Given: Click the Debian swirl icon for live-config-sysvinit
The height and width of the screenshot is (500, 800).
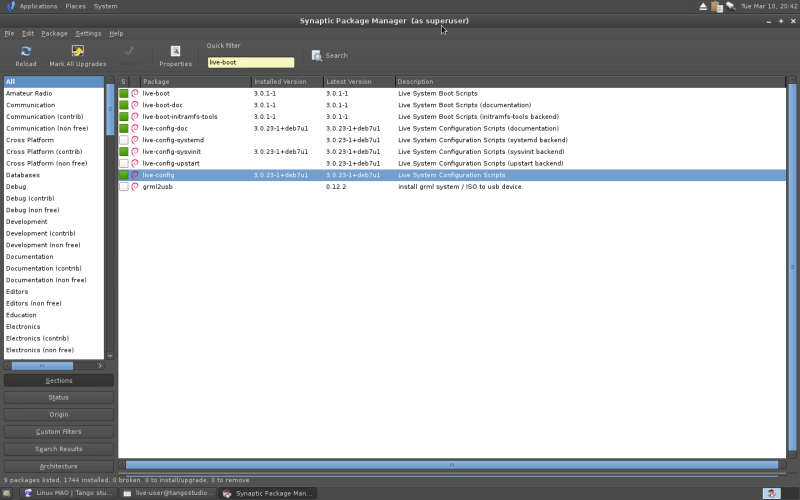Looking at the screenshot, I should coord(135,152).
